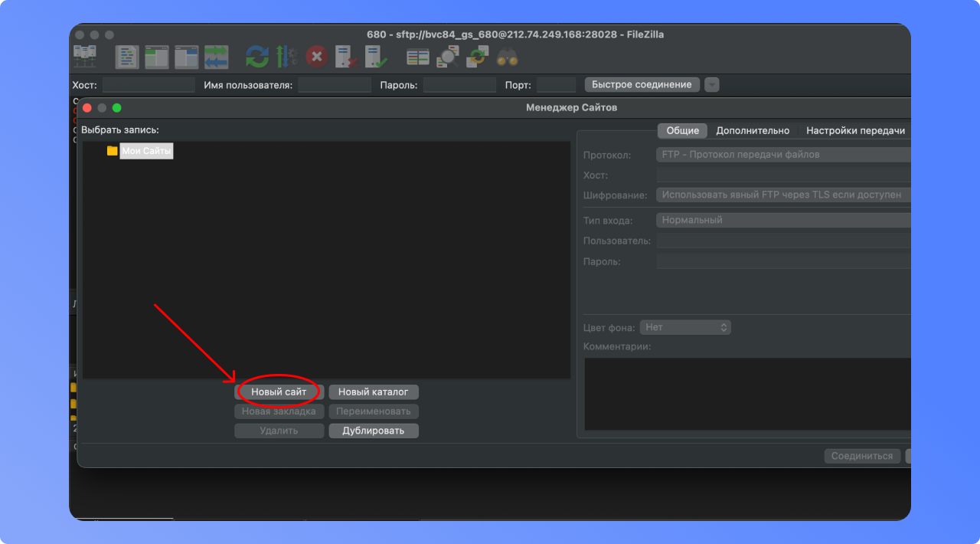Click the Пароль field in Site Manager
The image size is (980, 544).
[783, 261]
